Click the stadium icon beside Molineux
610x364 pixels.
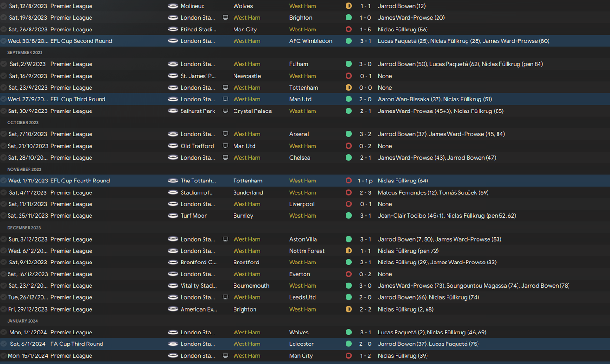(173, 6)
